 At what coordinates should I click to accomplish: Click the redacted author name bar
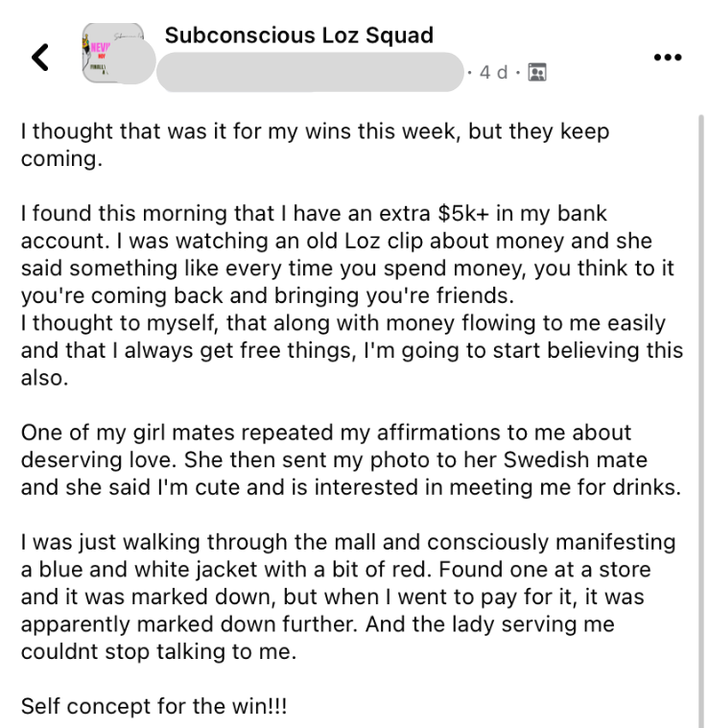(x=310, y=72)
